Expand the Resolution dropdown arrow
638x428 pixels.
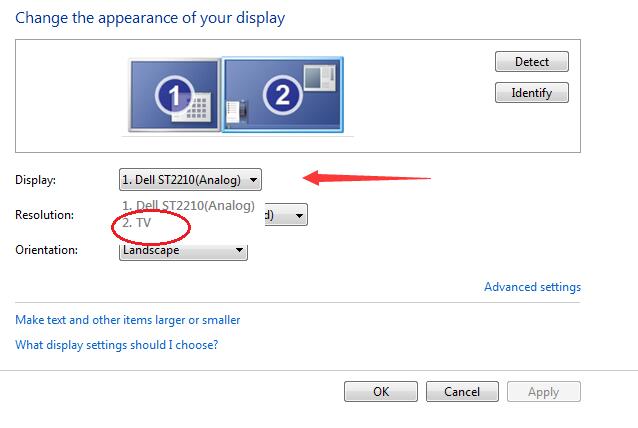(299, 215)
